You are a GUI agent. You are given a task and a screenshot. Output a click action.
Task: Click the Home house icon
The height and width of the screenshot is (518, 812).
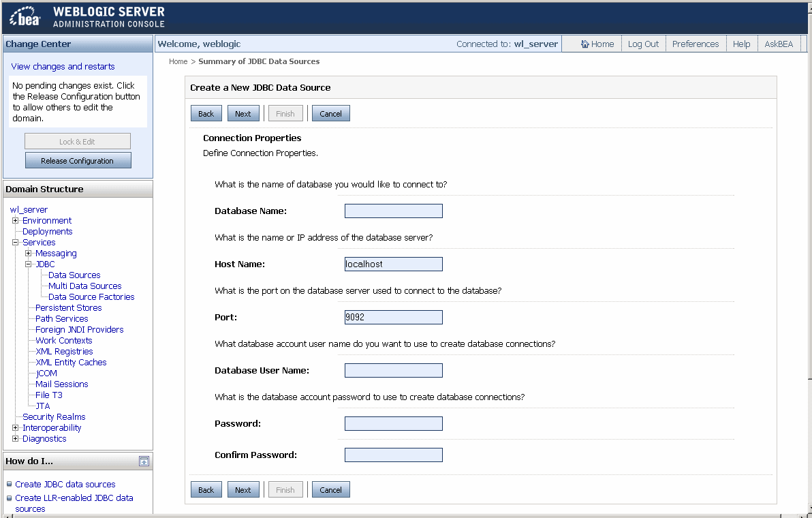(584, 43)
